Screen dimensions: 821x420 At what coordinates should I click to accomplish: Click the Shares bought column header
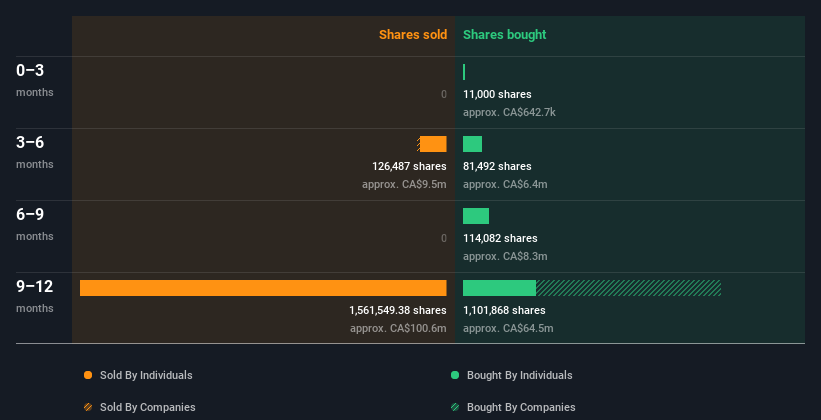tap(504, 35)
